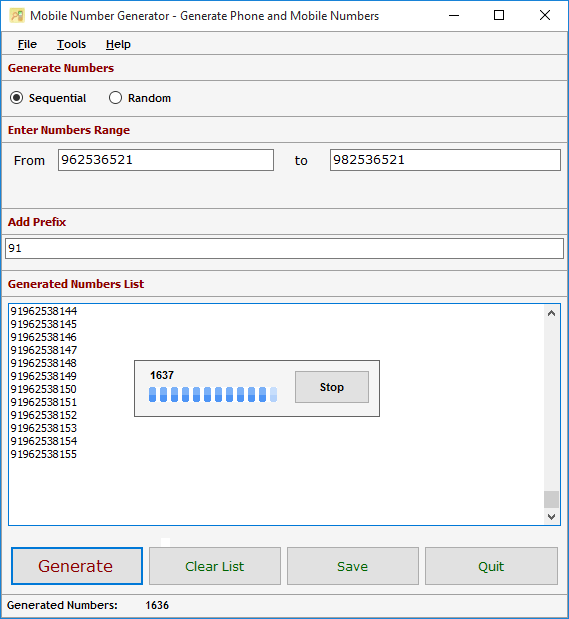The width and height of the screenshot is (569, 619).
Task: Click the status bar count 1636
Action: point(157,605)
